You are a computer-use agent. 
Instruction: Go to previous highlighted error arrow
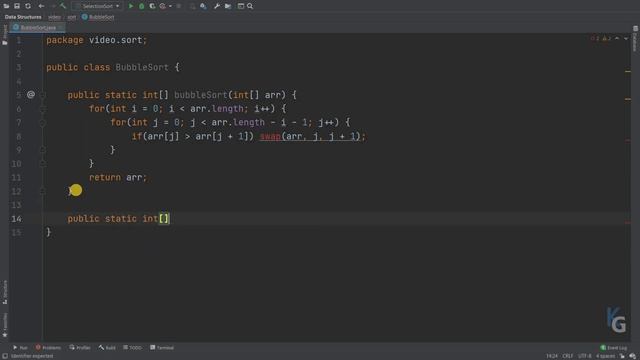pyautogui.click(x=617, y=38)
